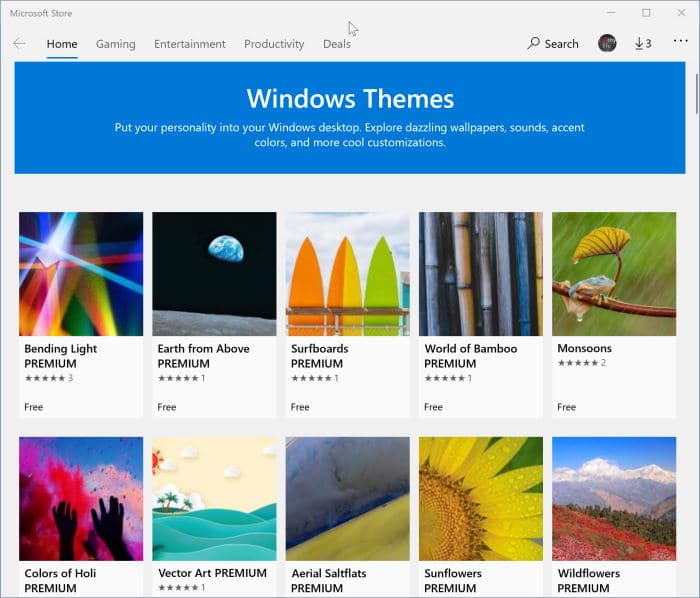
Task: Maximize the Microsoft Store window
Action: coord(646,13)
